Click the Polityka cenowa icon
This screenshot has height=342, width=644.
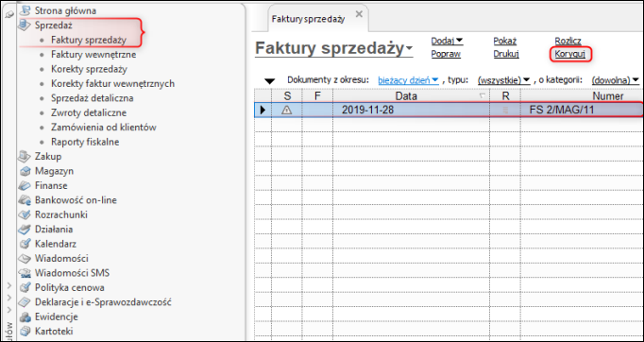pos(25,287)
